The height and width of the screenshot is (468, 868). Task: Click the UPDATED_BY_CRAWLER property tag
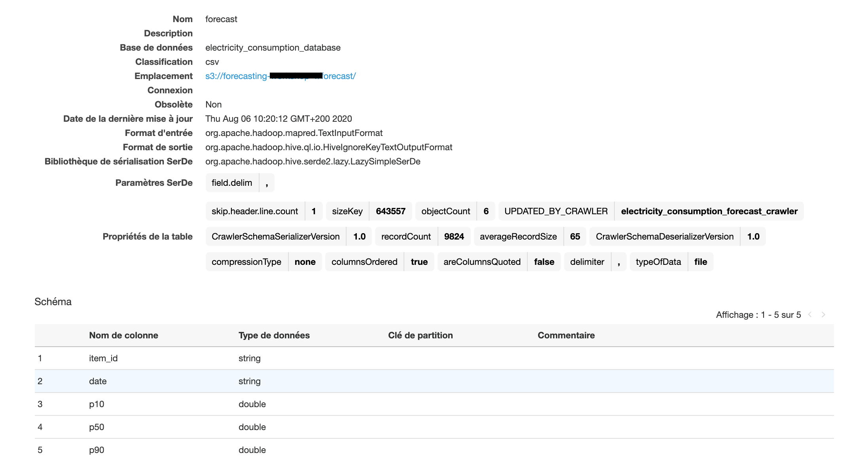[556, 211]
